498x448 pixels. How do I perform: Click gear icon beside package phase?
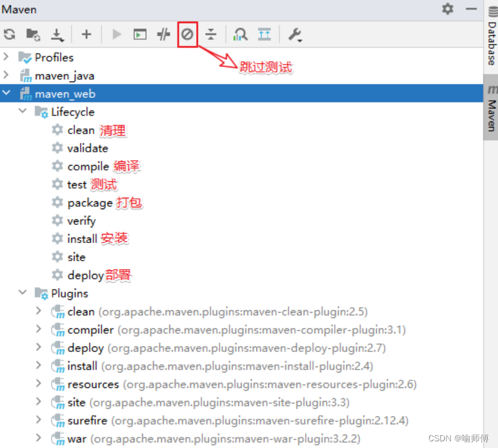click(x=57, y=202)
